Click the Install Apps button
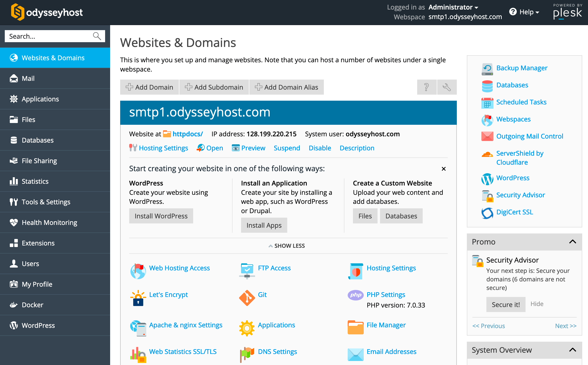This screenshot has height=365, width=588. point(264,225)
